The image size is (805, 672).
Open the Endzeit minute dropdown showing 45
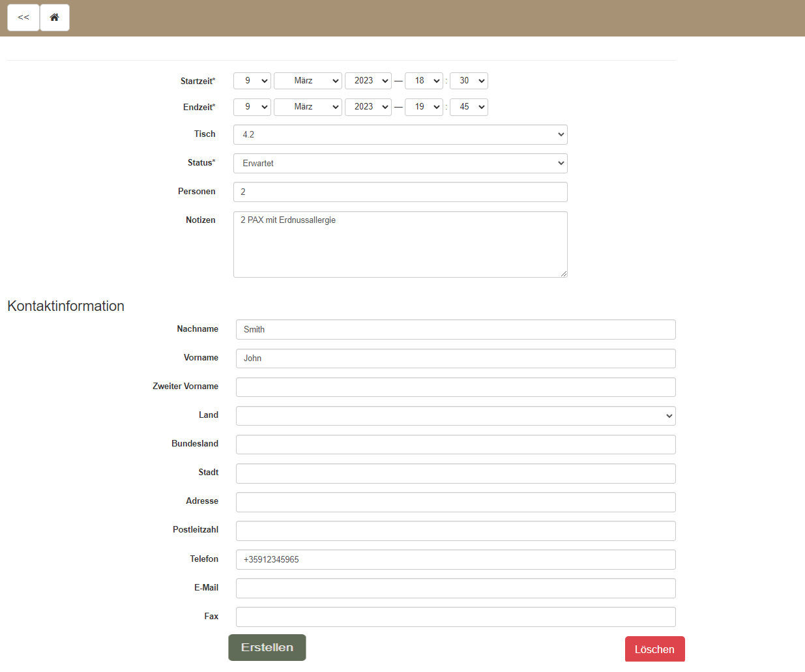click(469, 107)
